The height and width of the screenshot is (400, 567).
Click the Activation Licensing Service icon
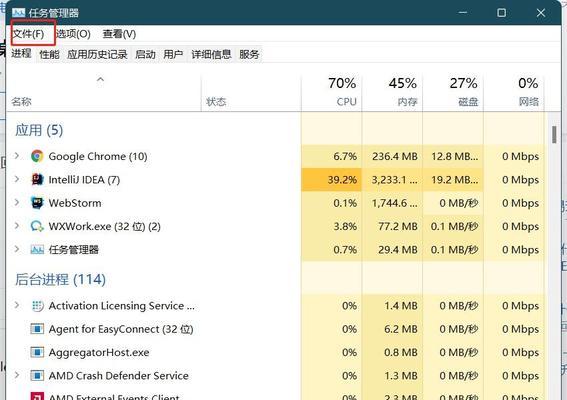coord(37,306)
